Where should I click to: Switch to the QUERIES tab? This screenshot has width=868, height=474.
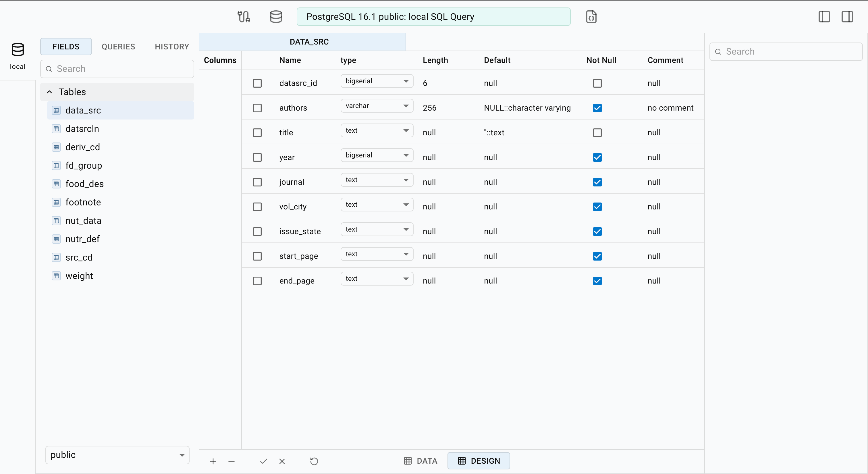coord(118,47)
